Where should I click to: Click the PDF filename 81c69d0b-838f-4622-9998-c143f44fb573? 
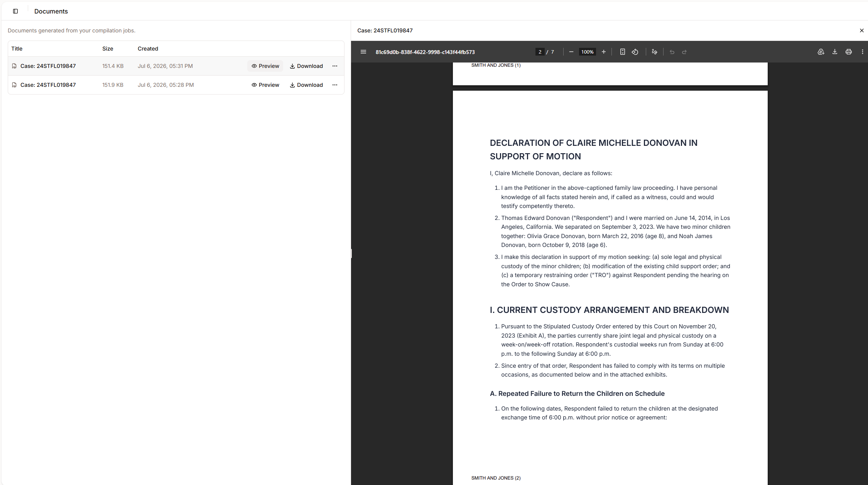tap(425, 52)
